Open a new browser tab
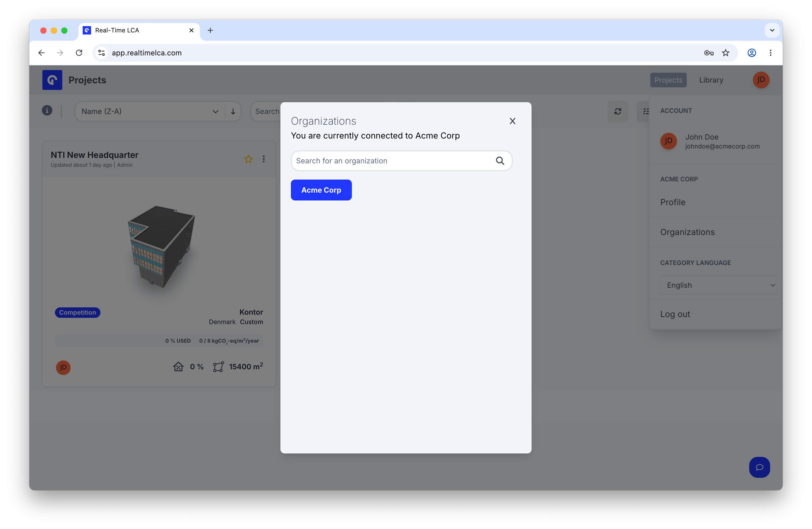Viewport: 812px width, 529px height. pyautogui.click(x=210, y=30)
